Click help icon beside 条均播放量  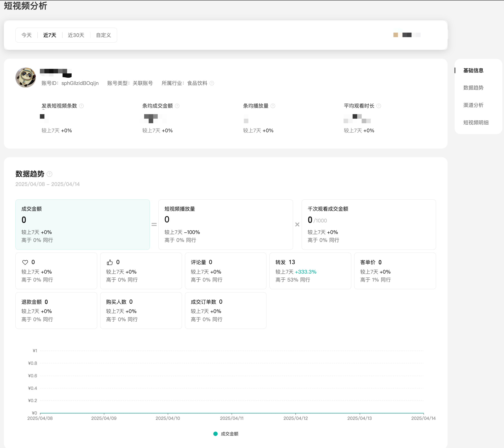tap(273, 106)
